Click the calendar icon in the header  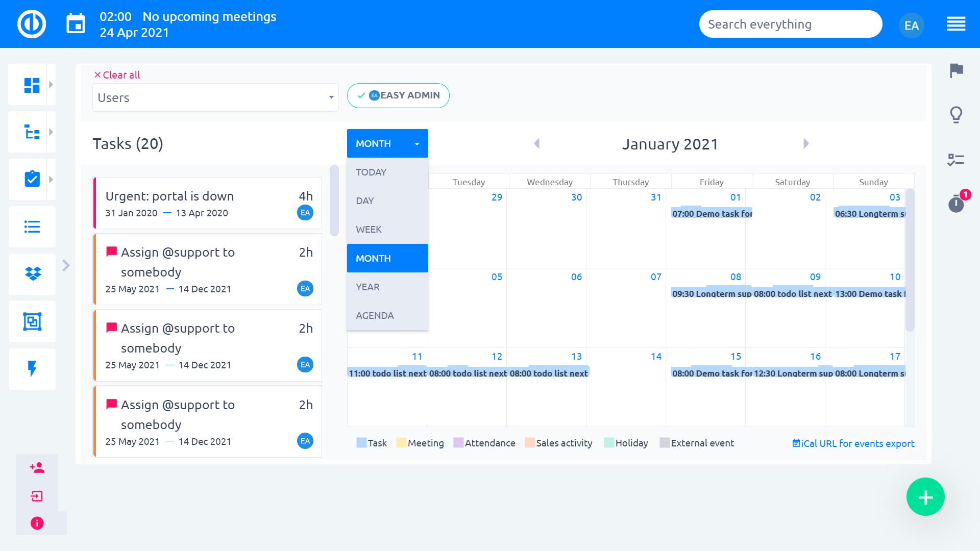click(76, 24)
